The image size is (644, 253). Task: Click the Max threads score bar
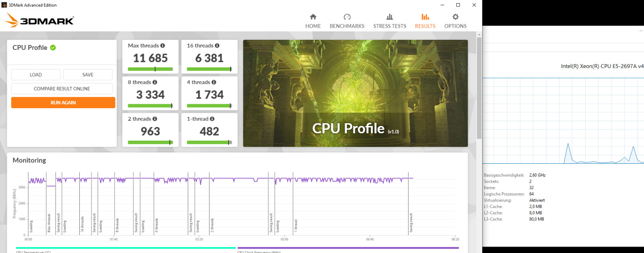(150, 69)
